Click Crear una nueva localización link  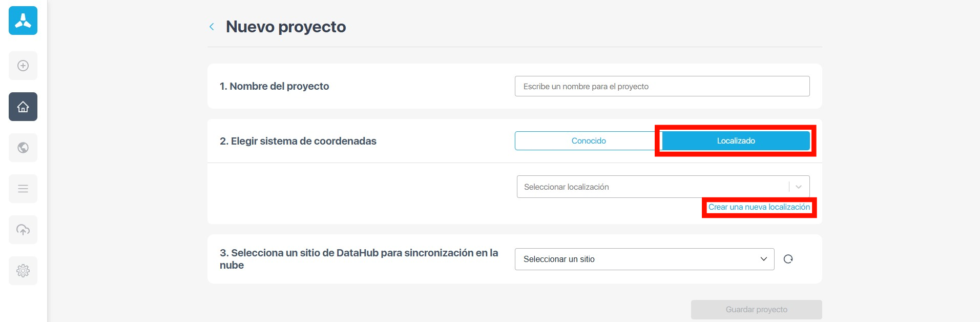759,207
